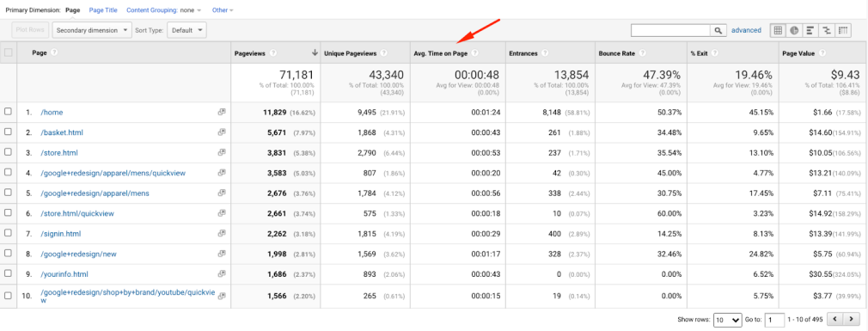Screen dimensions: 868x331
Task: Show help for Unique Pageviews column
Action: tap(383, 53)
